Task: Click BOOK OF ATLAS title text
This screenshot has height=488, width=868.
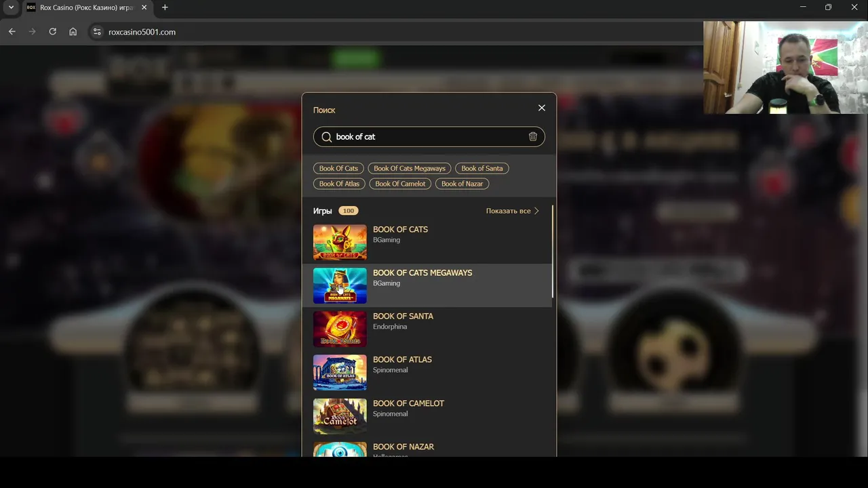Action: 402,360
